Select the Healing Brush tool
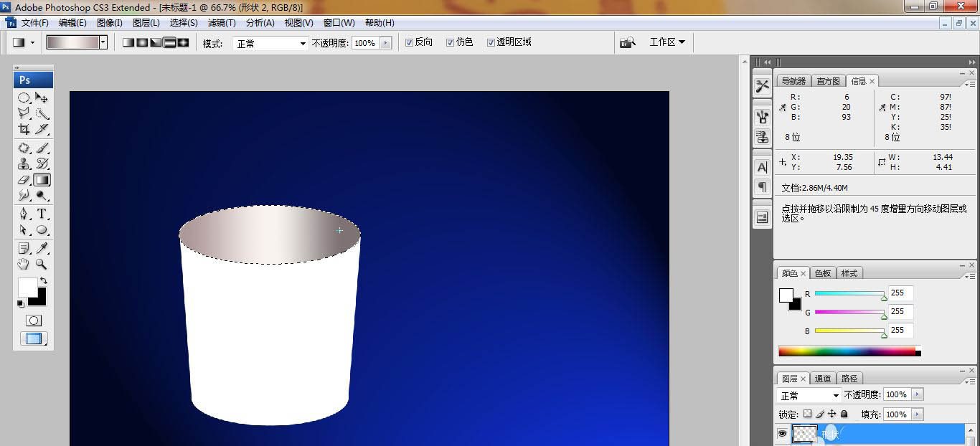Image resolution: width=980 pixels, height=446 pixels. [x=24, y=148]
